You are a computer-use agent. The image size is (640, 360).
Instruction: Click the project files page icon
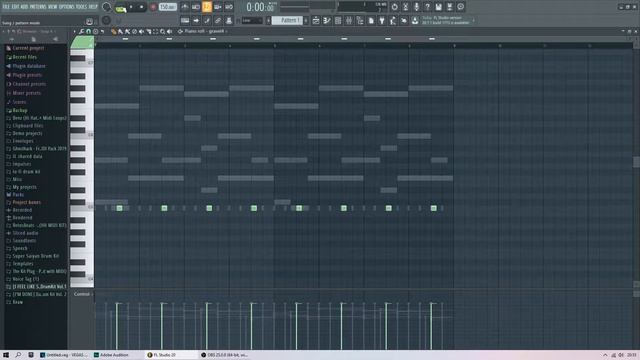pyautogui.click(x=371, y=20)
